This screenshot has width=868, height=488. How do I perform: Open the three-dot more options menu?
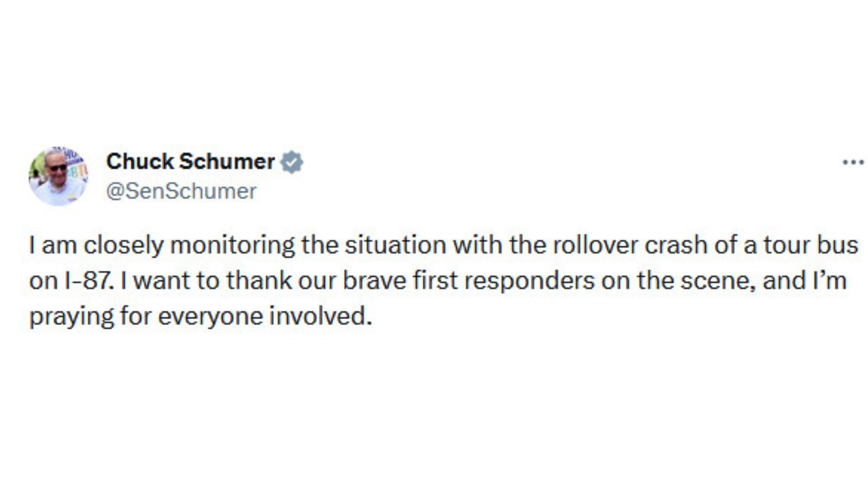tap(853, 162)
